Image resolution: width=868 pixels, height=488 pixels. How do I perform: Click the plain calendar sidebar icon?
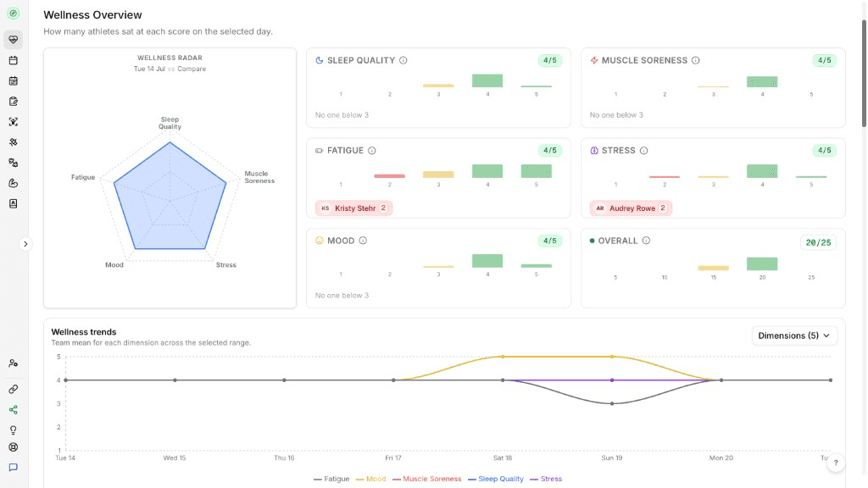coord(14,60)
